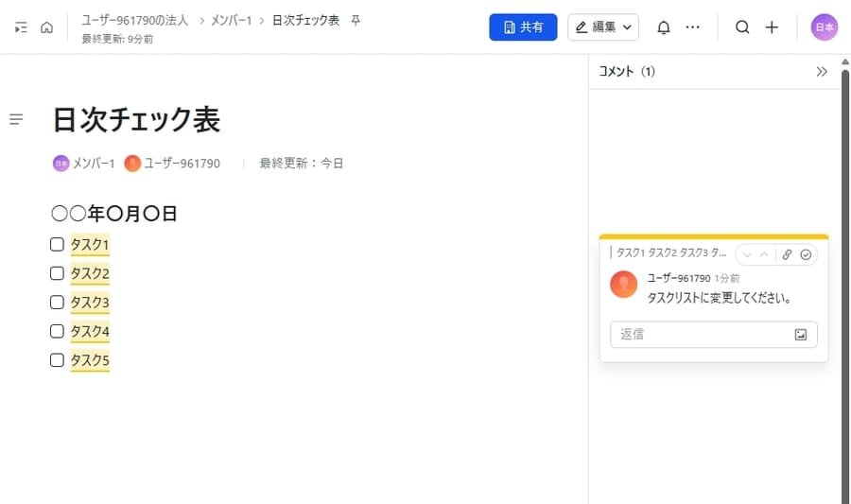Click highlighted タスク4 text
Image resolution: width=851 pixels, height=504 pixels.
point(90,332)
